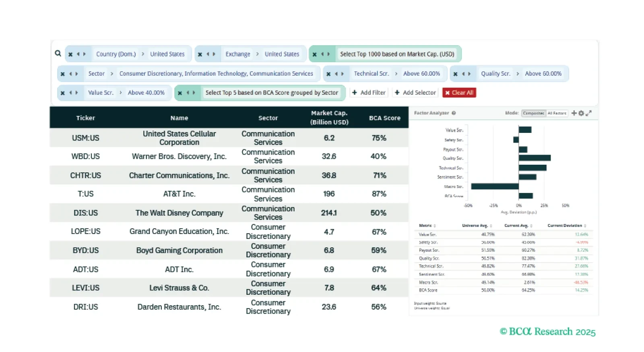Click the search magnifier icon
The image size is (644, 352).
coord(58,53)
